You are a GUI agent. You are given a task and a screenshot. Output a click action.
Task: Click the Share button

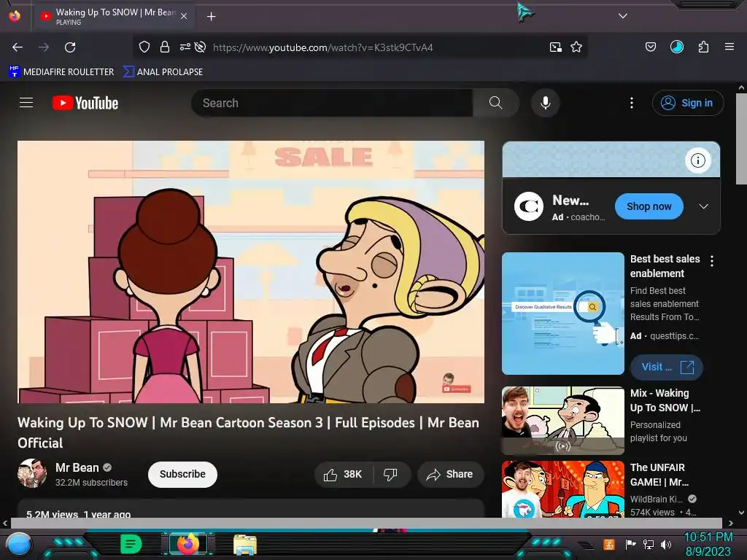(x=450, y=474)
